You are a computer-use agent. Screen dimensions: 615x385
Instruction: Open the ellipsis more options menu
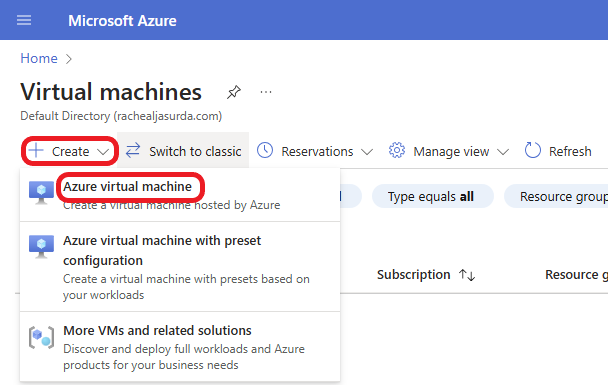pos(266,93)
